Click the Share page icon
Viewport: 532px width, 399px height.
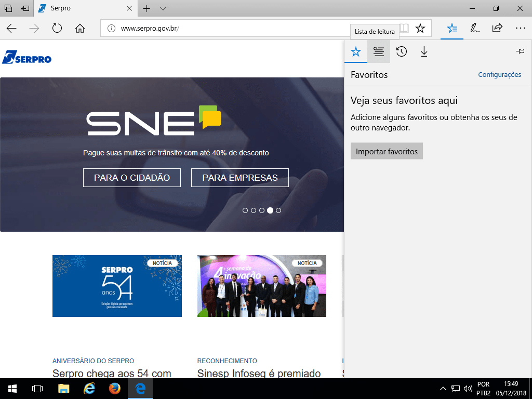[x=497, y=29]
